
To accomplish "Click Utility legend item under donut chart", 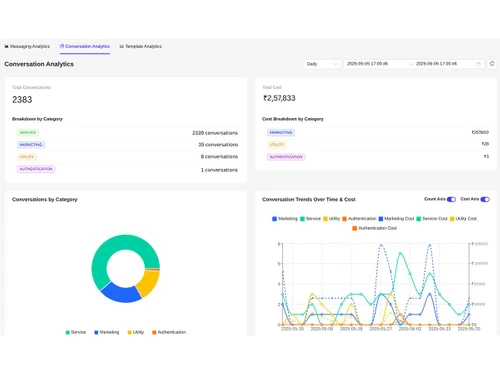I will click(136, 332).
